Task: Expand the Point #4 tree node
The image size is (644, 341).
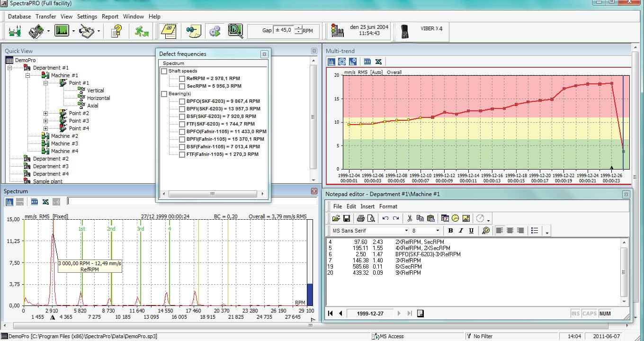Action: (45, 128)
